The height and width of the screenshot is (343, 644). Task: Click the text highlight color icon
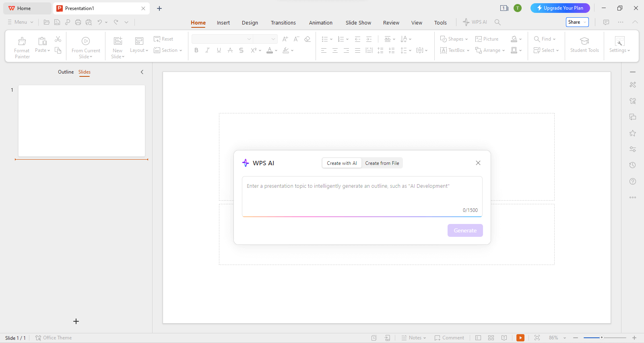click(x=286, y=50)
